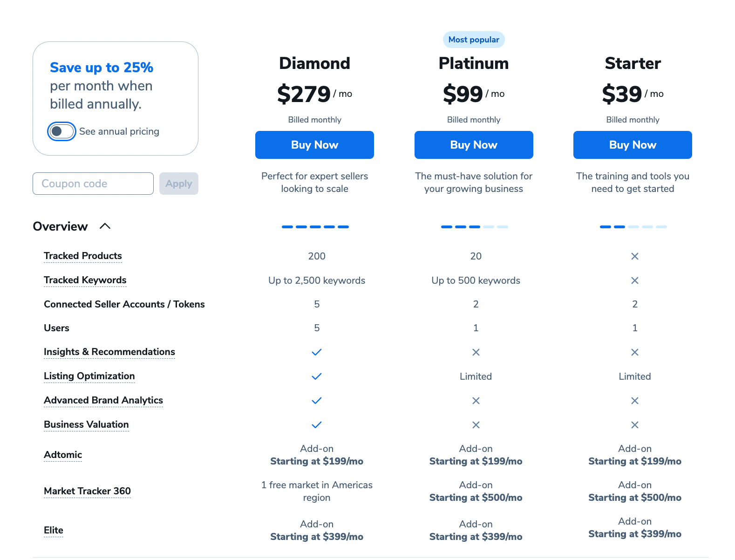The image size is (735, 560).
Task: Toggle the See annual pricing switch
Action: [61, 131]
